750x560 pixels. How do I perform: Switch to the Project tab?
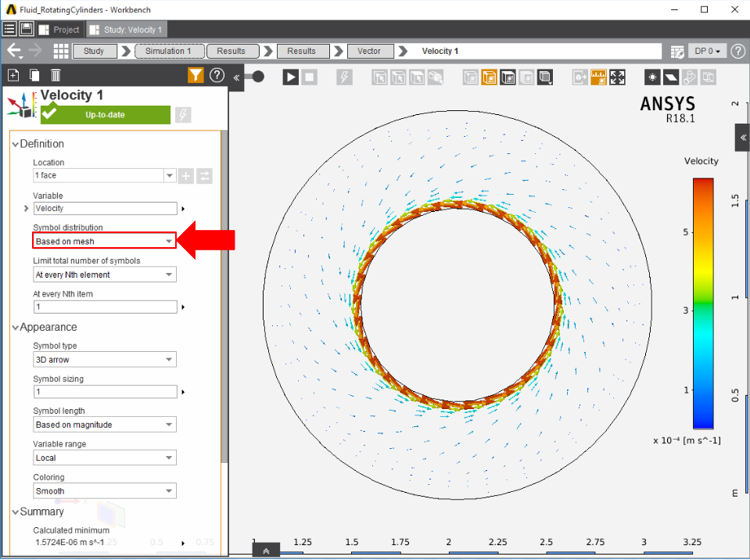(59, 30)
